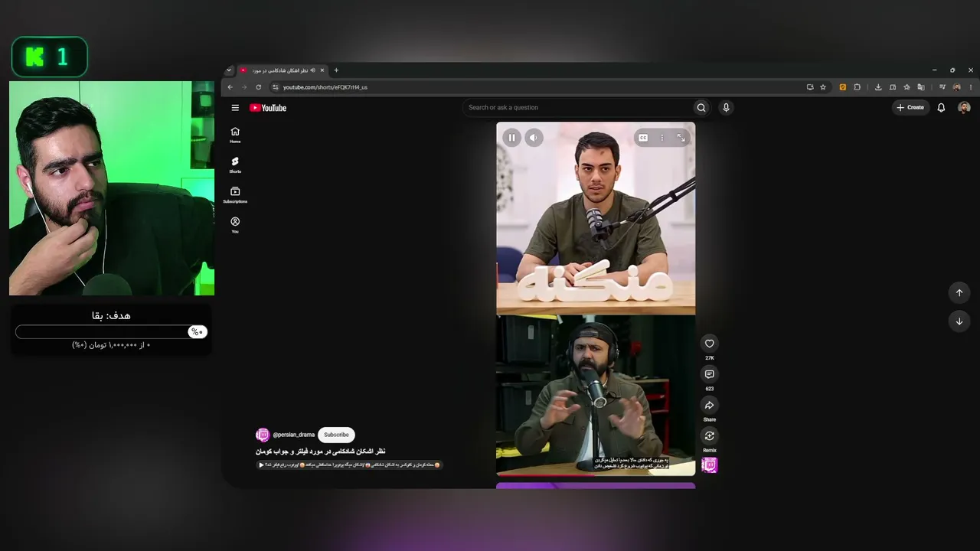Screen dimensions: 980x551
Task: Open Subscriptions in the YouTube sidebar
Action: [x=235, y=195]
